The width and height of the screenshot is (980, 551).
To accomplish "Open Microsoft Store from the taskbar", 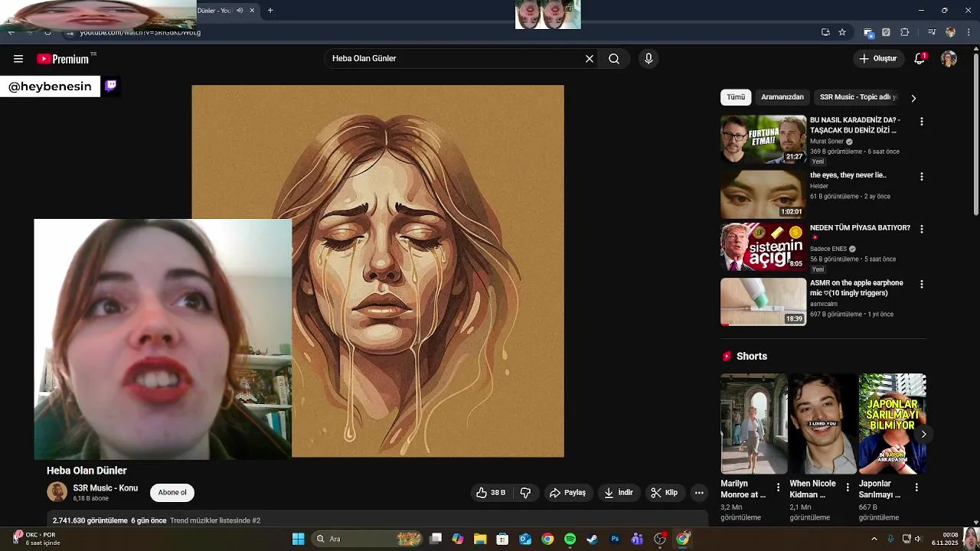I will (x=502, y=539).
